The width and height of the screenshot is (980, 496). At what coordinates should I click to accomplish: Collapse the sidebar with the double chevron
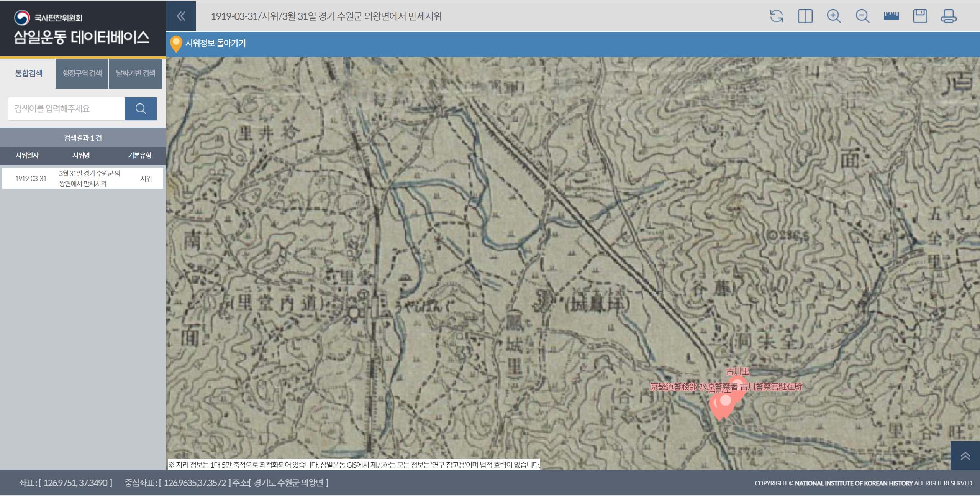click(x=181, y=16)
